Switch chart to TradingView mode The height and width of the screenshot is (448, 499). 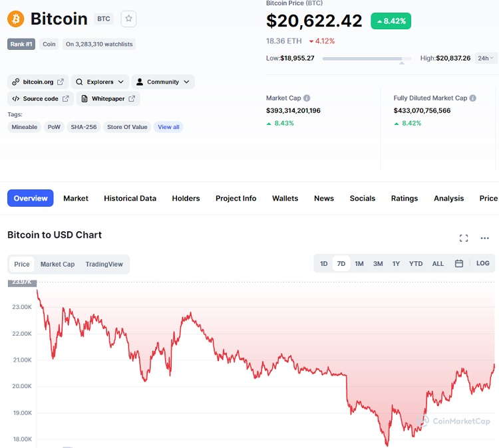click(x=104, y=265)
